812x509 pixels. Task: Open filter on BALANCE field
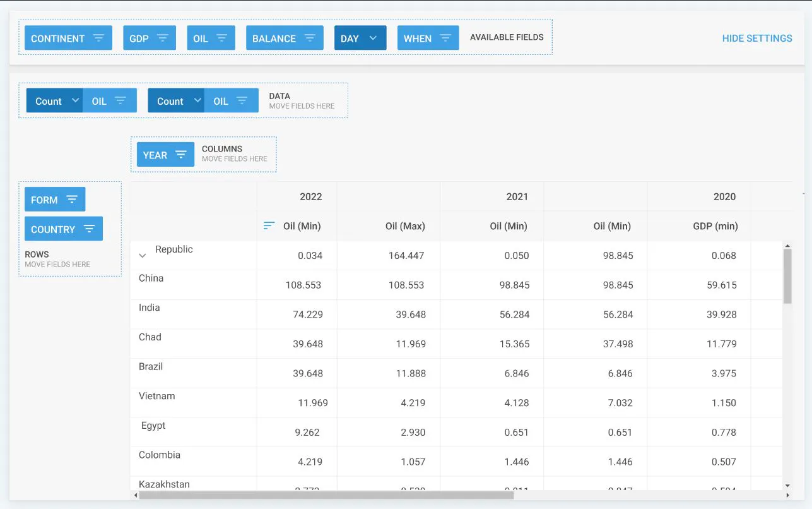[x=310, y=39]
